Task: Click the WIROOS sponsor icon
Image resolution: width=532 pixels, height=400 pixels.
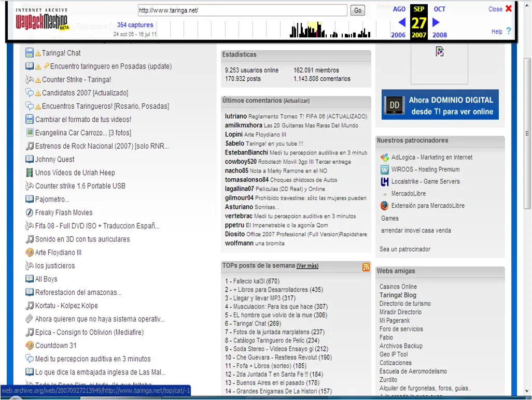Action: coord(384,169)
